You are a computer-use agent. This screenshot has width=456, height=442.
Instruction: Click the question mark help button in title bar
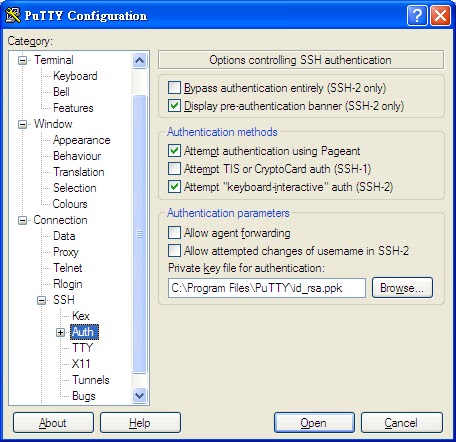[x=417, y=15]
